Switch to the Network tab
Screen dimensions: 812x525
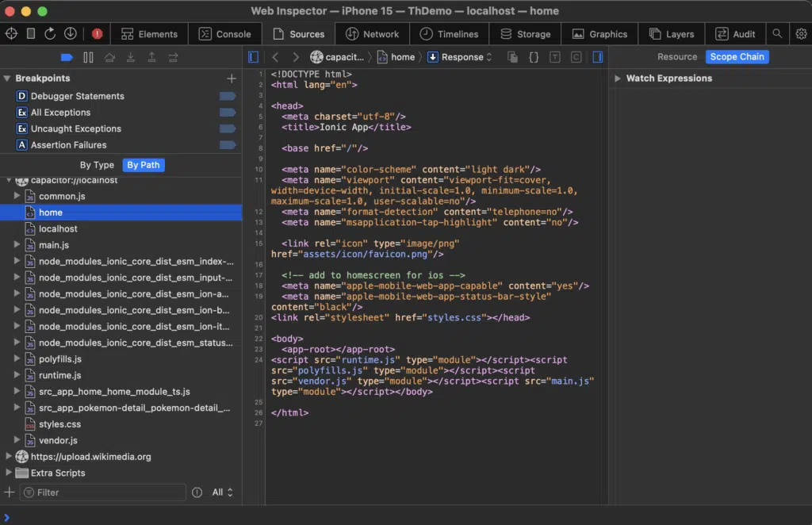click(x=372, y=34)
